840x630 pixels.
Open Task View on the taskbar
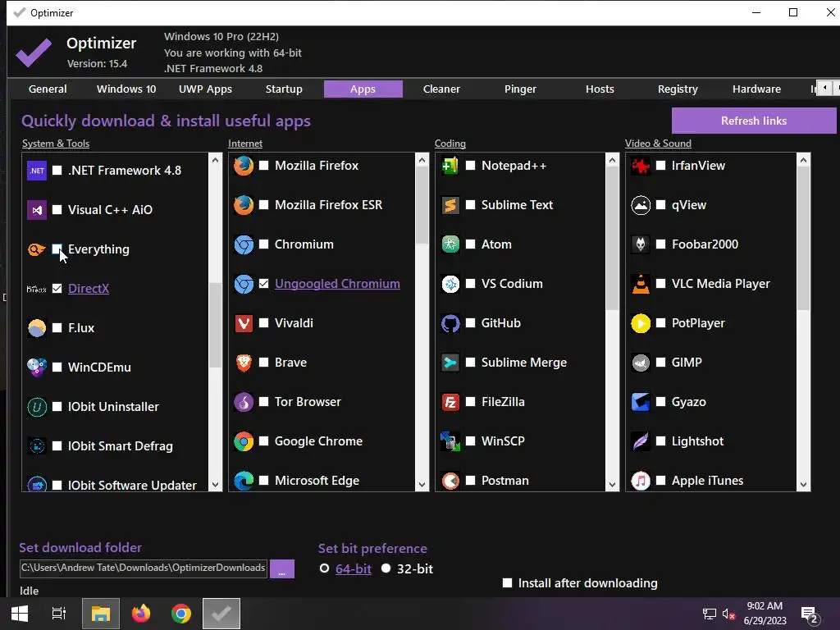point(59,614)
